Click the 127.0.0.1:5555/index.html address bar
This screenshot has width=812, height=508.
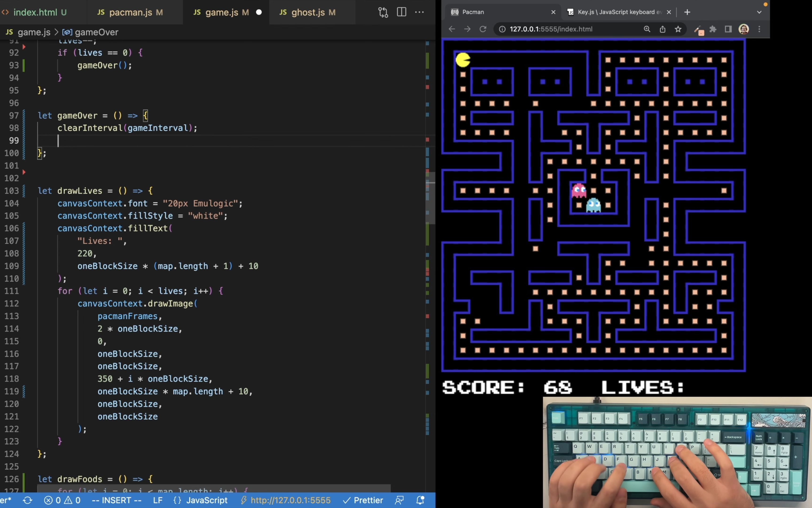coord(551,29)
